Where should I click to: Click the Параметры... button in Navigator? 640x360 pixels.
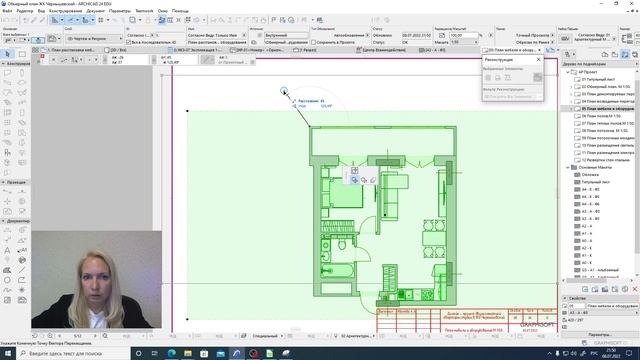tap(599, 335)
